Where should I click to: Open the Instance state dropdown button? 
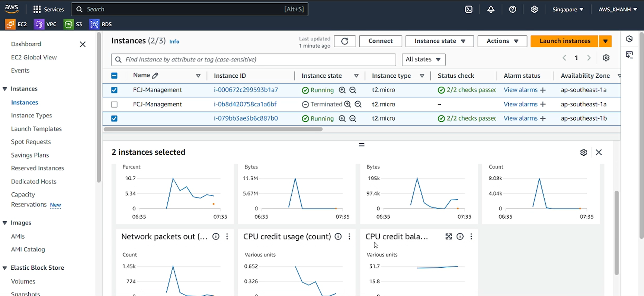point(440,41)
